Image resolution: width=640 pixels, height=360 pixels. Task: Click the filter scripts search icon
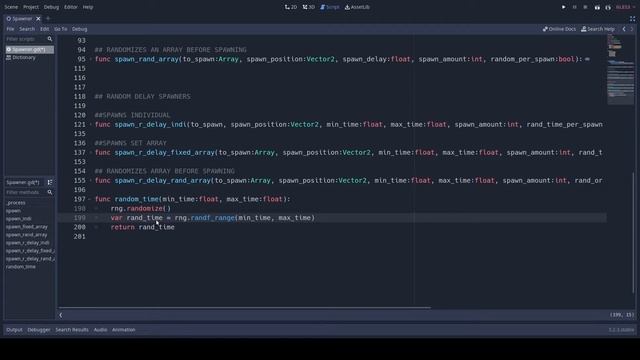click(50, 39)
